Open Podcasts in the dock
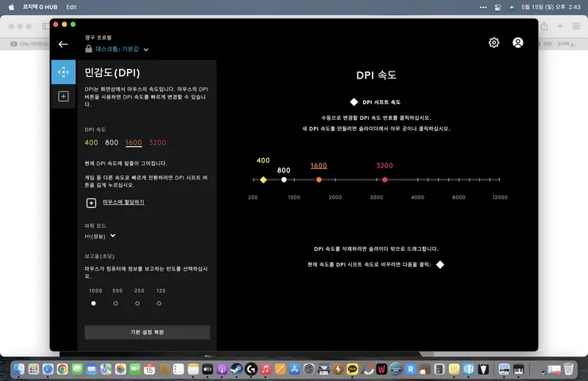 [x=222, y=369]
